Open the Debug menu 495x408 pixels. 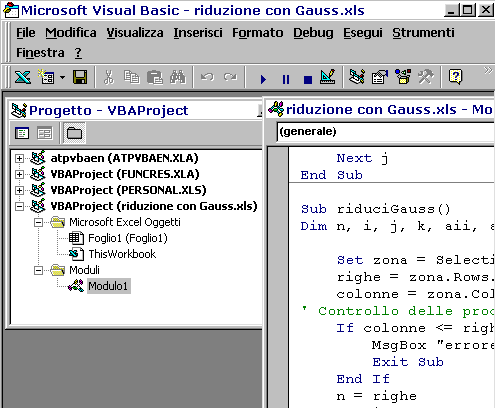[313, 33]
